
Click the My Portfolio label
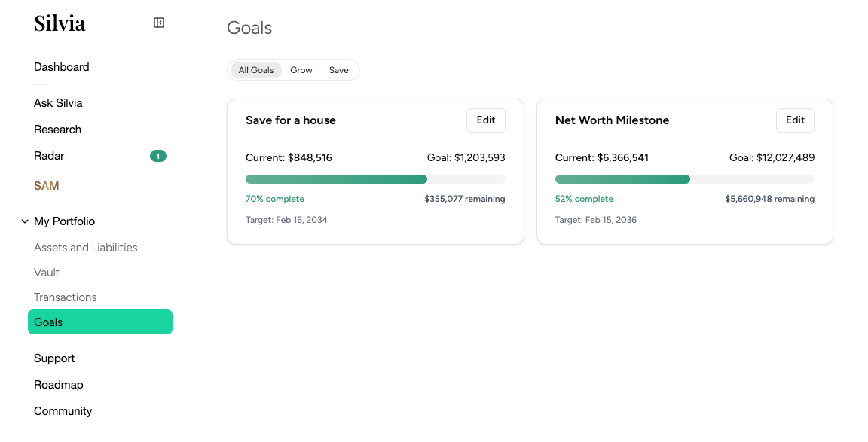64,221
